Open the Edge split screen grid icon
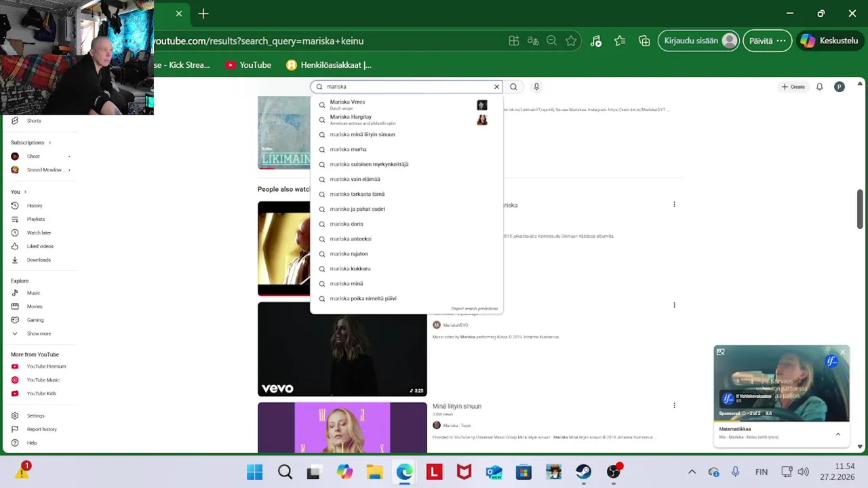868x488 pixels. point(514,41)
